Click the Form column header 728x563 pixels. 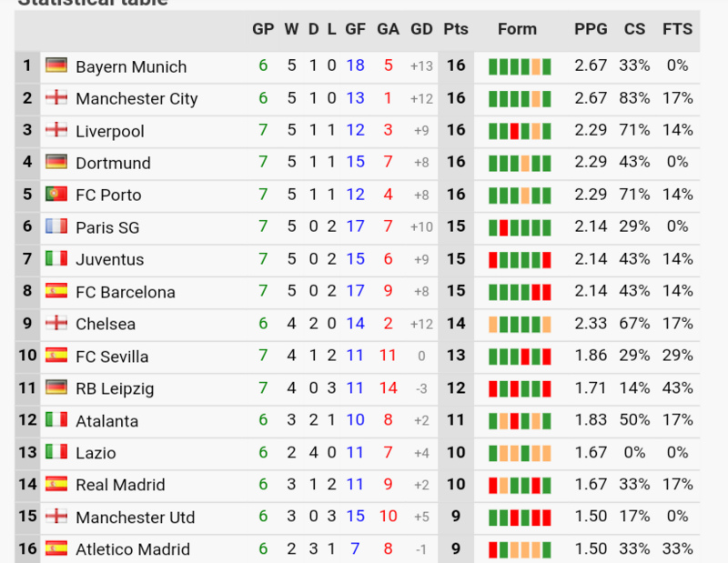pyautogui.click(x=517, y=29)
